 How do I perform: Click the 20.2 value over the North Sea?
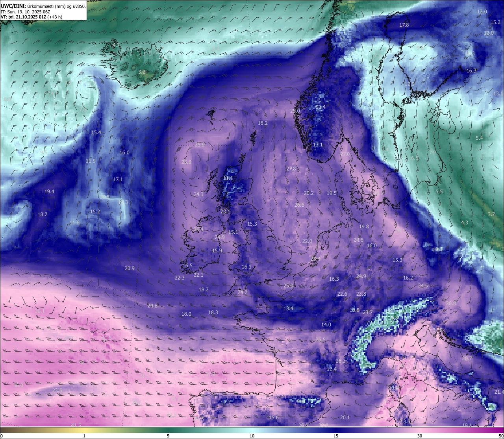(x=309, y=193)
